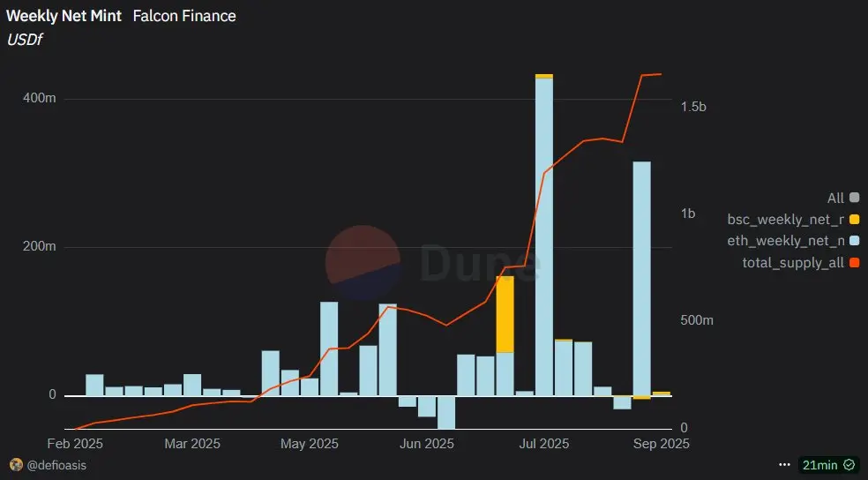
Task: Open the @defioasis author link
Action: coord(56,465)
